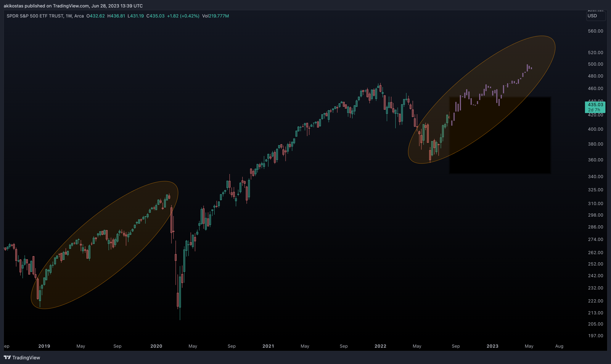Screen dimensions: 611x364
Task: Click the 560.00 price axis label
Action: tap(595, 31)
